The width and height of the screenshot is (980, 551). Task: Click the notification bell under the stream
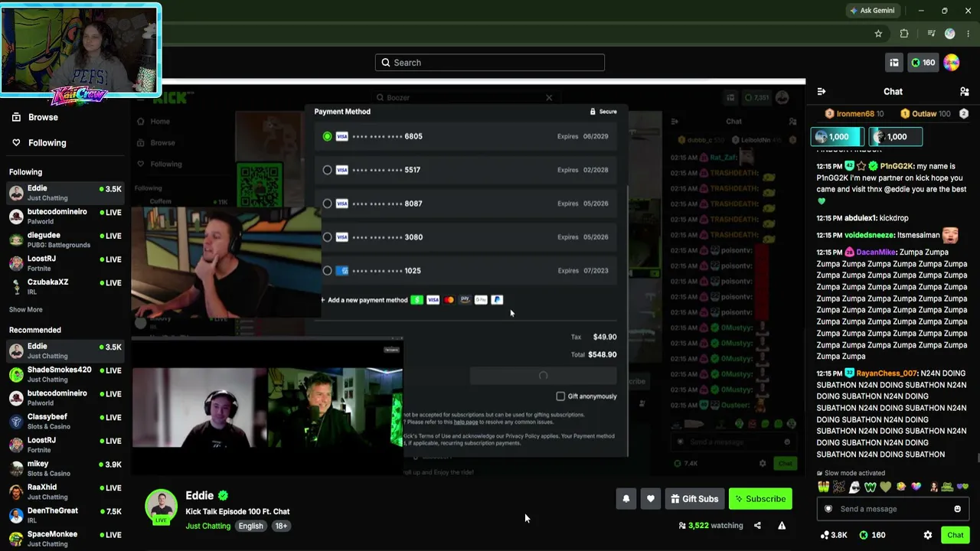[626, 499]
